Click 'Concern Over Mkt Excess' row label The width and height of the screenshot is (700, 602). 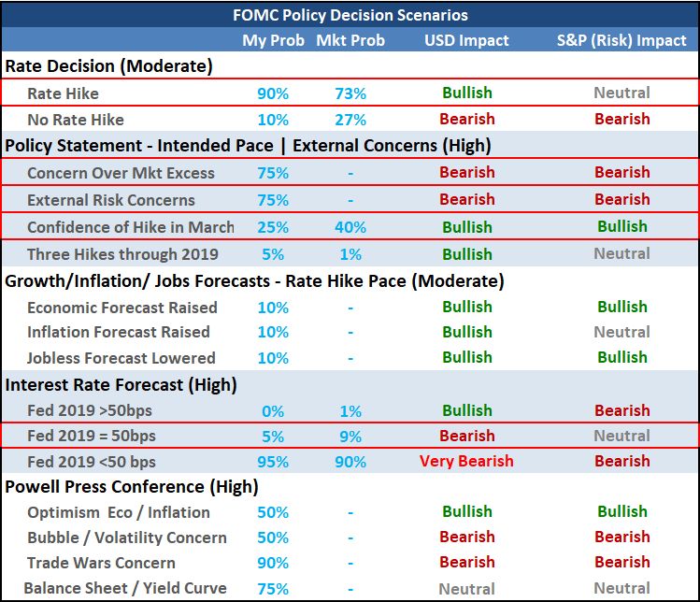[x=121, y=173]
